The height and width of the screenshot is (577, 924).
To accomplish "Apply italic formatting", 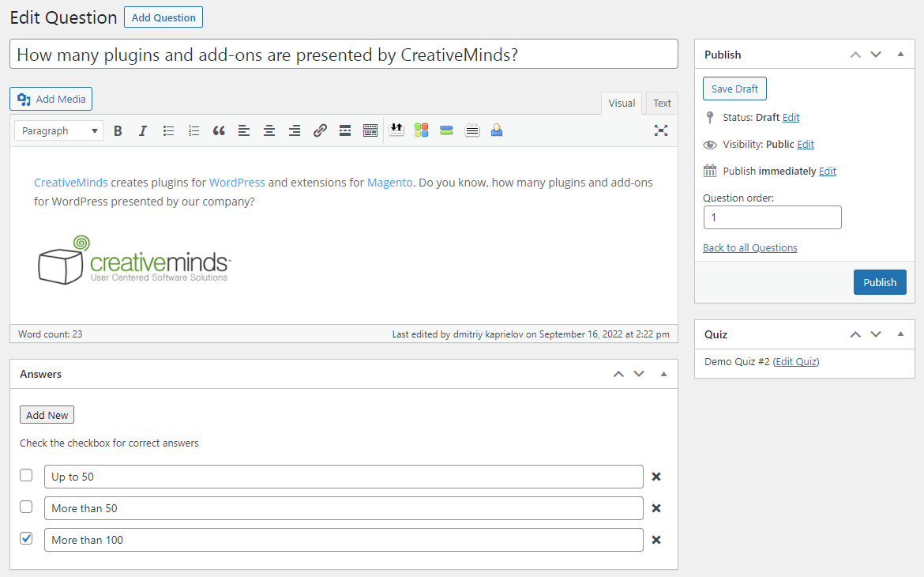I will point(143,131).
